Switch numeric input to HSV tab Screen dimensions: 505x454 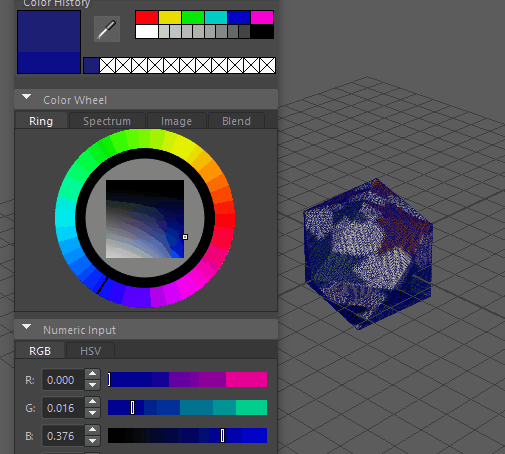(x=90, y=351)
